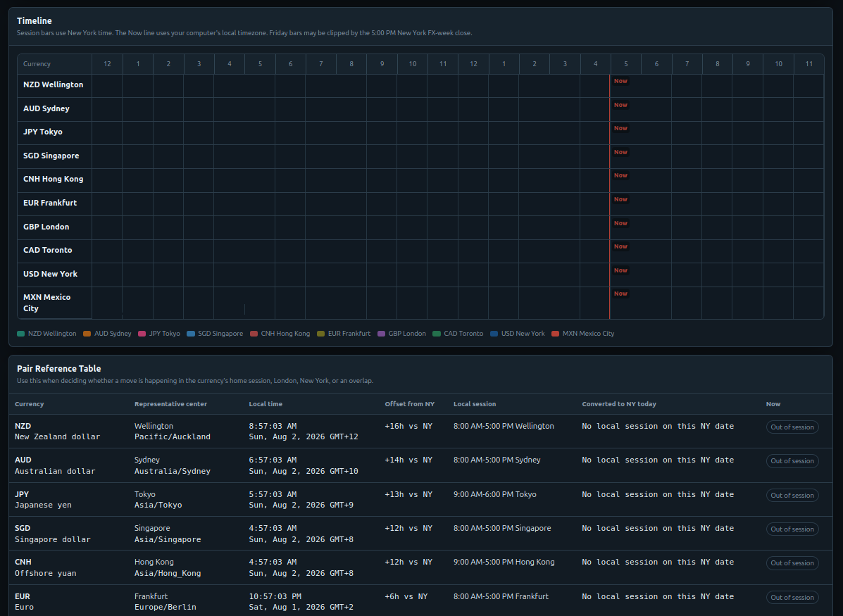Click the Now marker in MXN Mexico City row
The image size is (843, 616).
(620, 294)
